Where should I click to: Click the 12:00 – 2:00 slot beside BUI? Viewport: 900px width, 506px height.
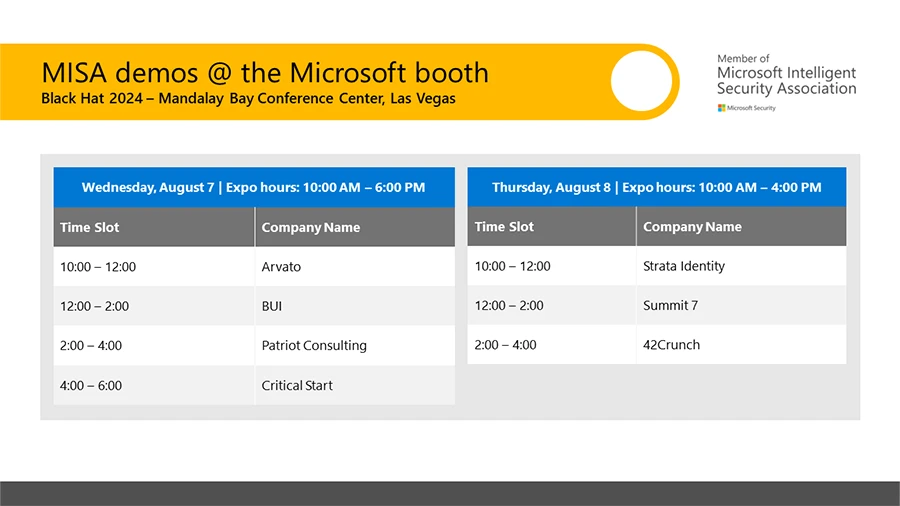pyautogui.click(x=154, y=306)
